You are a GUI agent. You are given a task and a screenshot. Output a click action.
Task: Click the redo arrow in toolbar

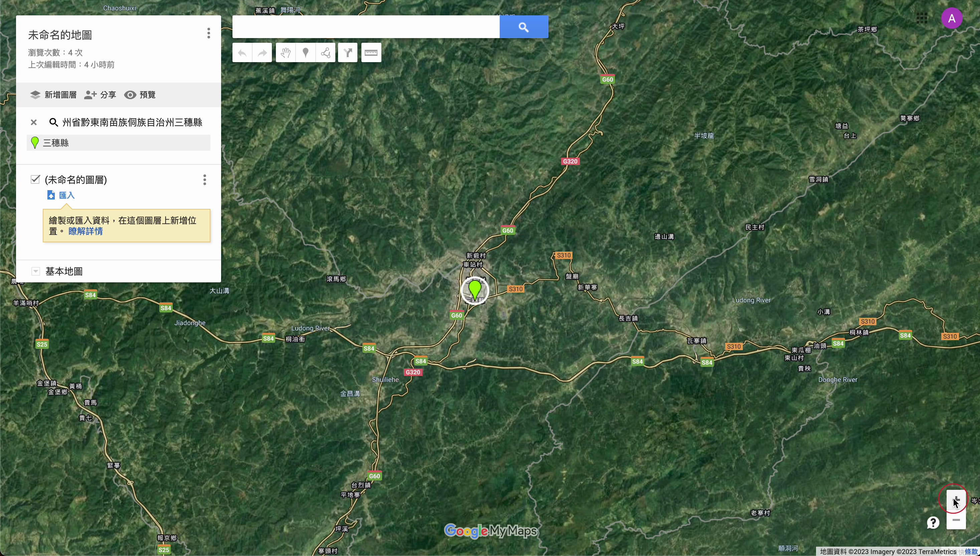tap(262, 53)
